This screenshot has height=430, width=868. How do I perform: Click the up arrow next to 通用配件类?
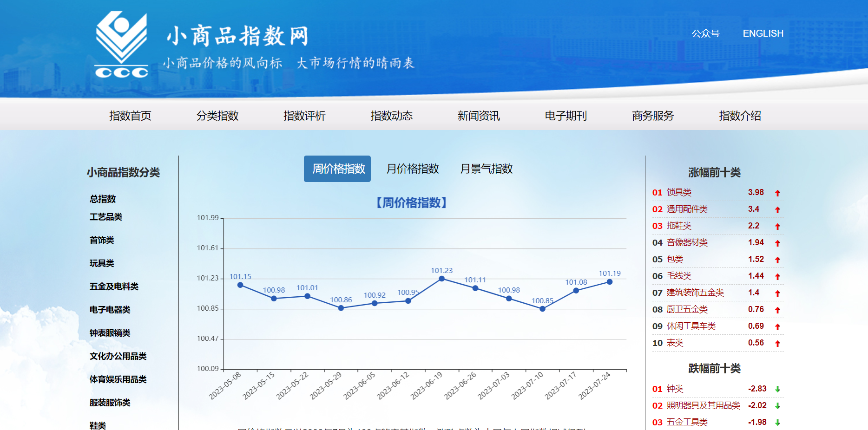[778, 209]
